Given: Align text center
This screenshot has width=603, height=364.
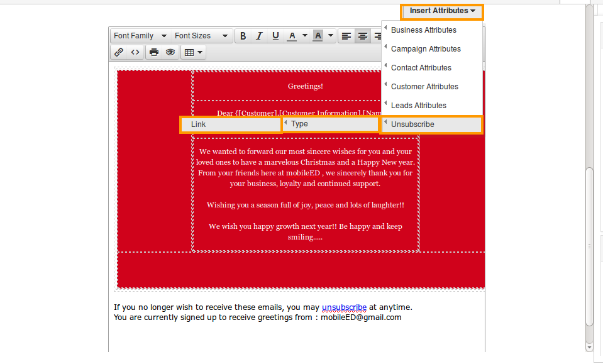Looking at the screenshot, I should (x=362, y=36).
